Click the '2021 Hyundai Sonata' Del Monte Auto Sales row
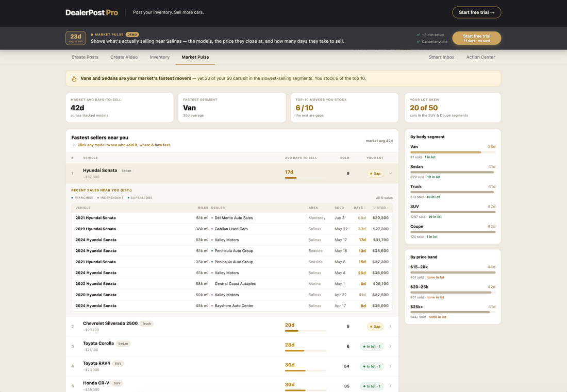 (x=232, y=218)
